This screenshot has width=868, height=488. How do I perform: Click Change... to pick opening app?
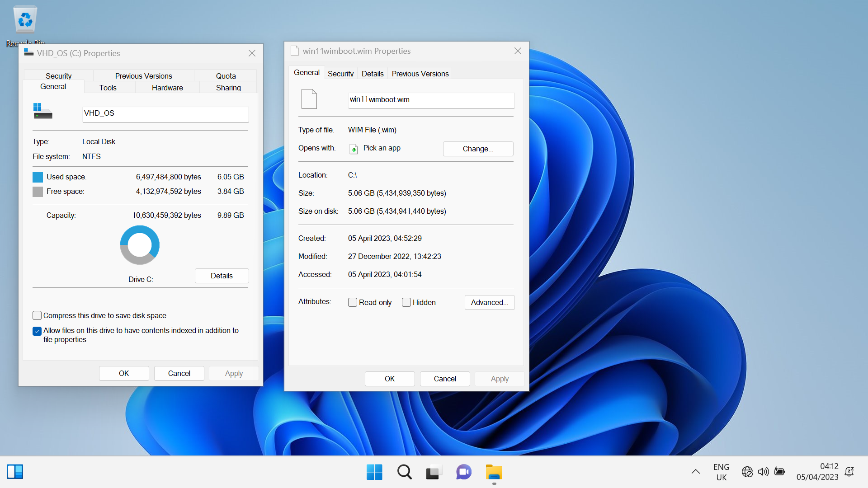click(x=478, y=149)
